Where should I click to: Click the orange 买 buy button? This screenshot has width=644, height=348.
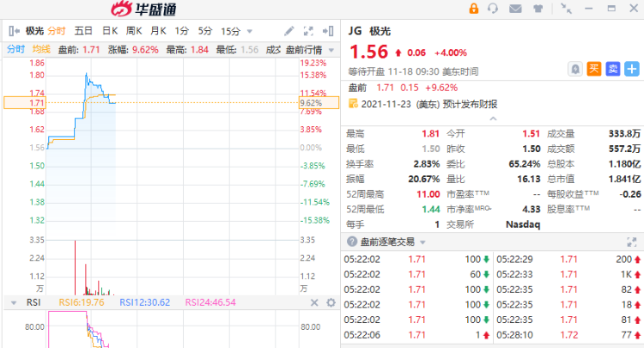594,68
